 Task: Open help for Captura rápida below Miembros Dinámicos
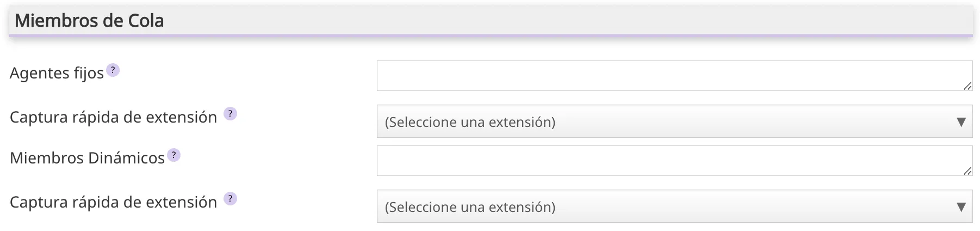[x=230, y=199]
